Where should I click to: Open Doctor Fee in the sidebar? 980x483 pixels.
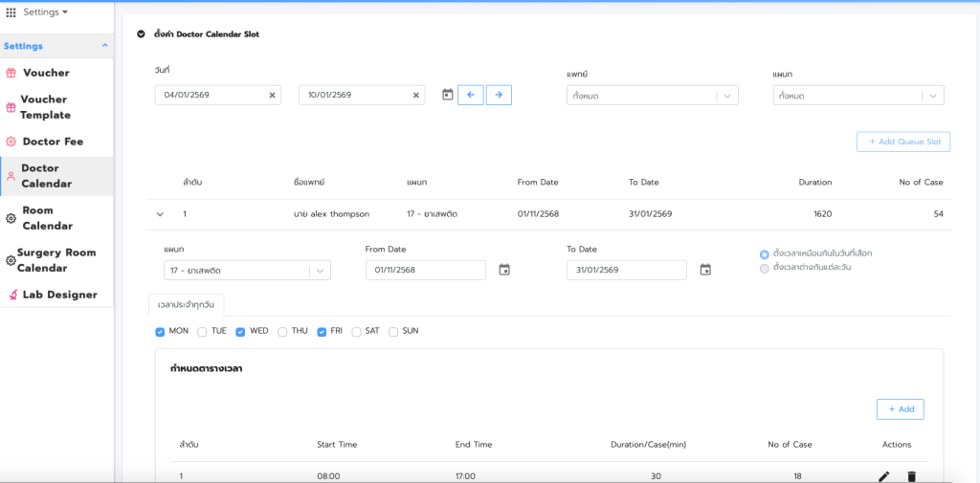coord(53,142)
